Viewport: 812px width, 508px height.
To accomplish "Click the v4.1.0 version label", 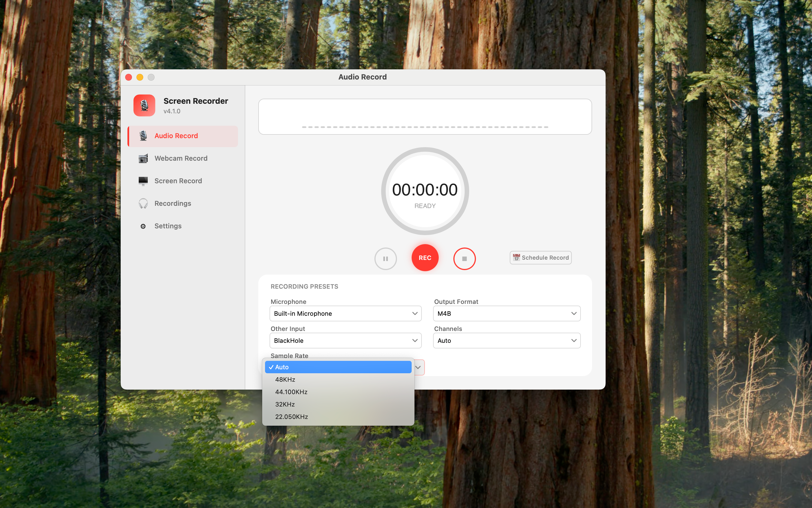I will tap(172, 111).
